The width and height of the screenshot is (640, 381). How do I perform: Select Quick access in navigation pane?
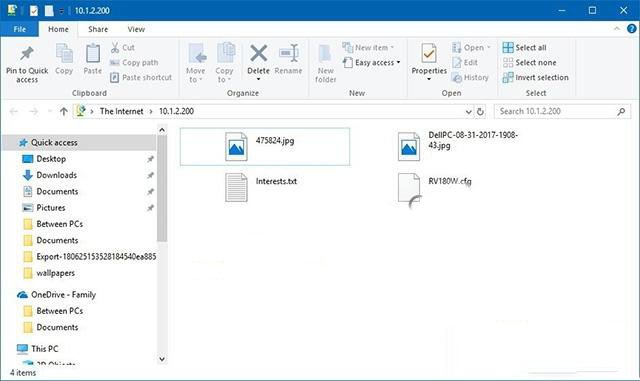coord(80,143)
